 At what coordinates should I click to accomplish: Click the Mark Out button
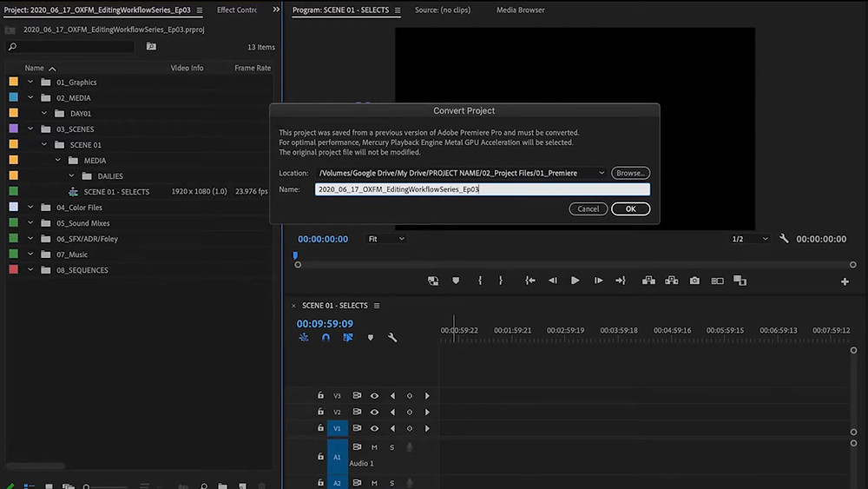tap(501, 281)
